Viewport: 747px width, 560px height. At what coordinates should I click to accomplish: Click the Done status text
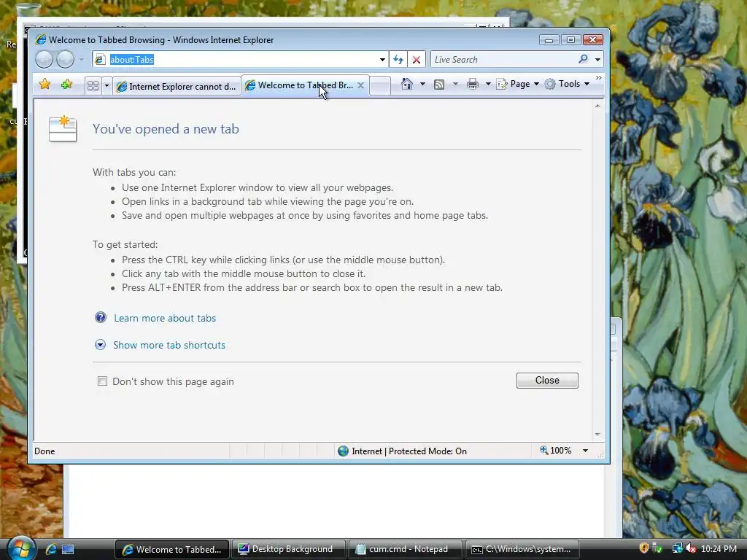44,451
